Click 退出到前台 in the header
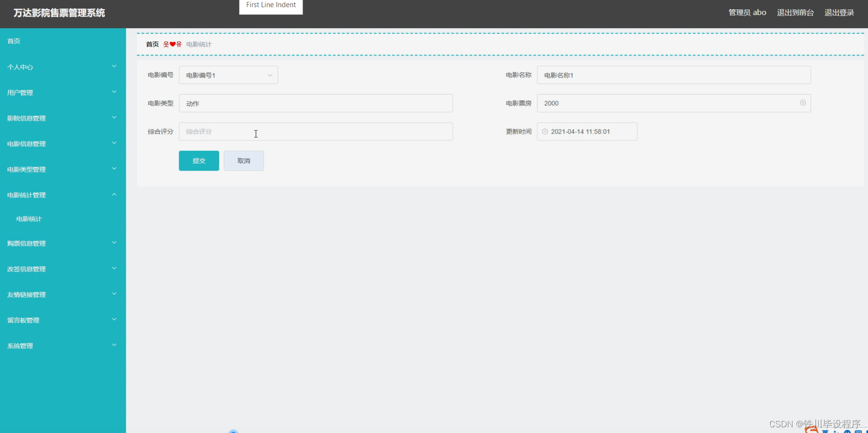This screenshot has width=868, height=433. tap(795, 12)
